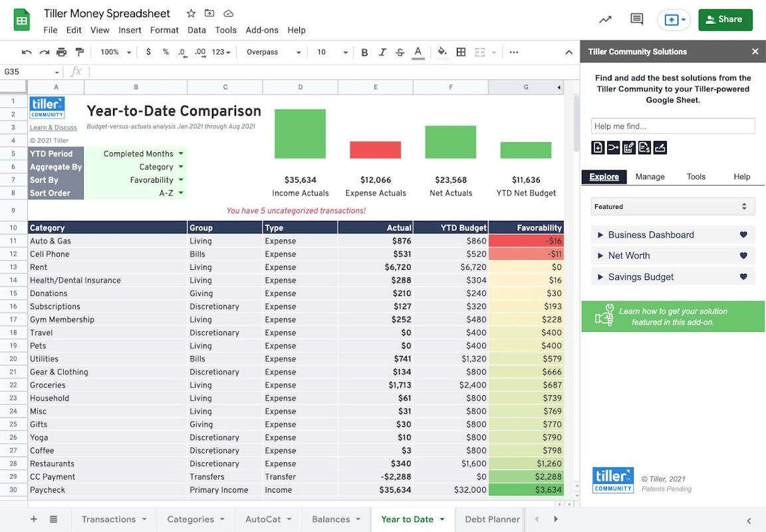766x532 pixels.
Task: Toggle the heart next to Net Worth
Action: tap(743, 255)
